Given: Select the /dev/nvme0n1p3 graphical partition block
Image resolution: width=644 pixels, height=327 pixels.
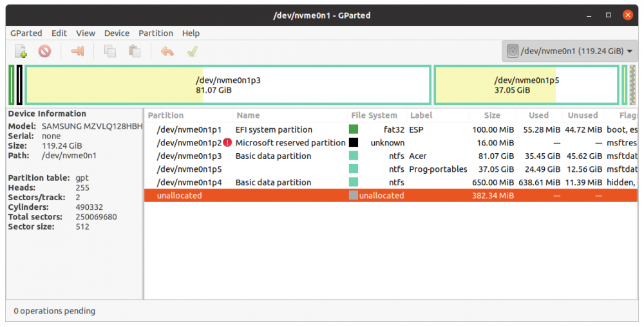Looking at the screenshot, I should (228, 85).
